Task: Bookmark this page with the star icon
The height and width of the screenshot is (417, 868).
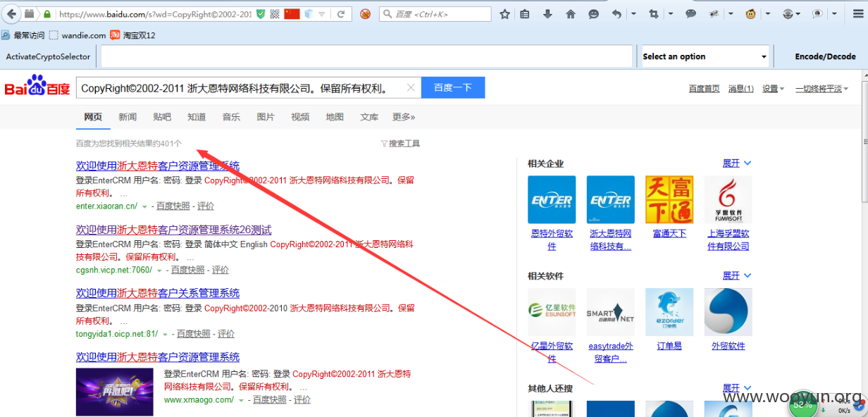Action: (505, 14)
